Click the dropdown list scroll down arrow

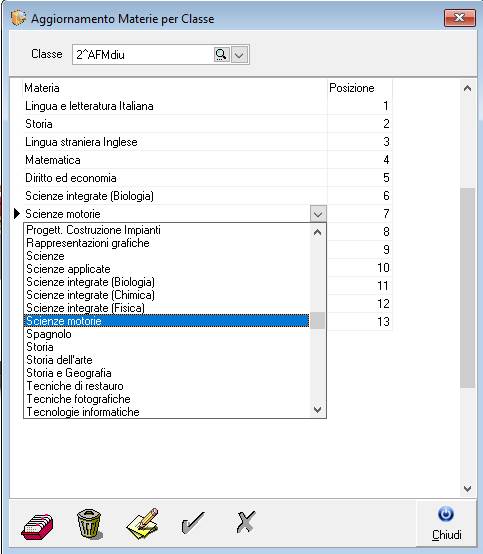pos(318,410)
